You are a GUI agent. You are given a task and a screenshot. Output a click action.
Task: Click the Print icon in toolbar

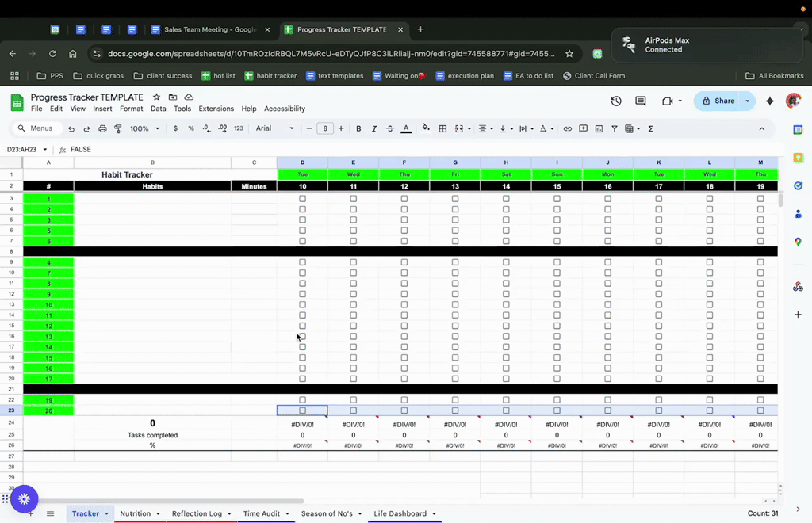102,128
